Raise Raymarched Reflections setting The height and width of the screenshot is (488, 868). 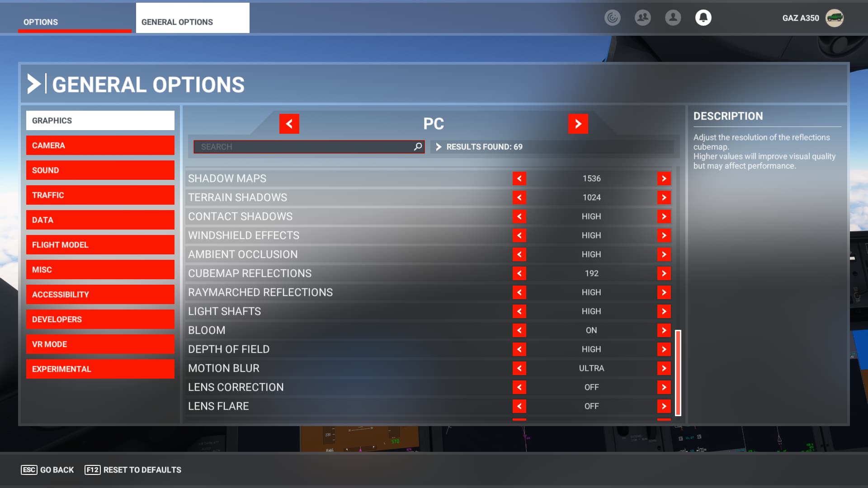pyautogui.click(x=664, y=292)
